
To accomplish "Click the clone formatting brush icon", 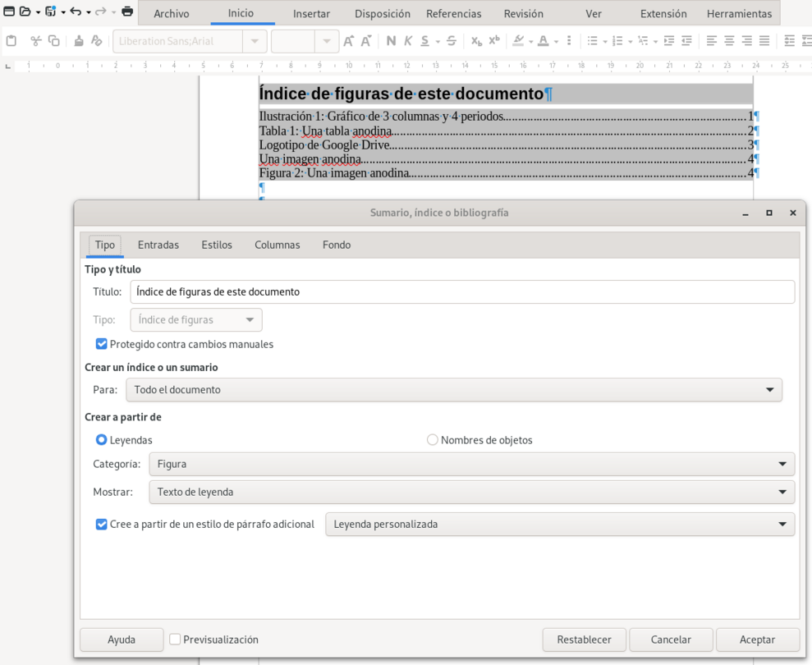I will (x=79, y=41).
